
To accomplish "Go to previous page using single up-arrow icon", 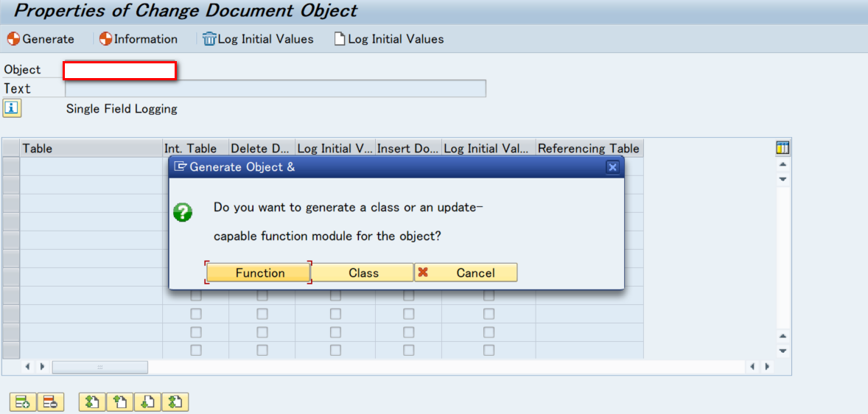I will [120, 401].
